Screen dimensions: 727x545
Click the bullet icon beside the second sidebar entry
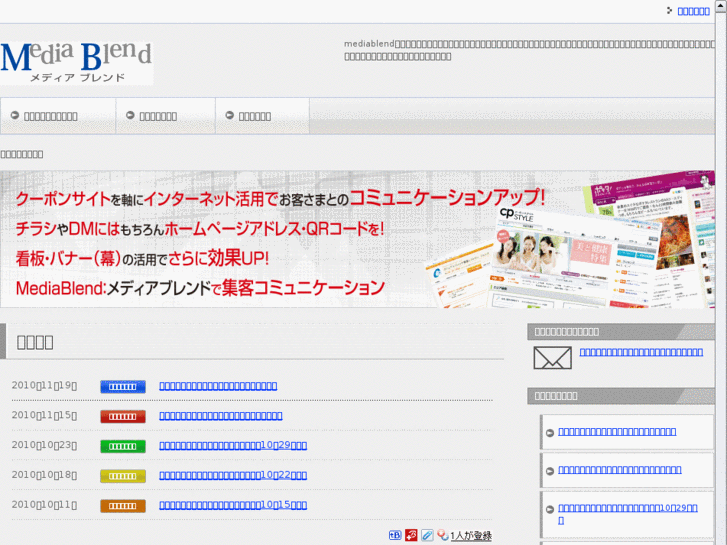(x=550, y=471)
